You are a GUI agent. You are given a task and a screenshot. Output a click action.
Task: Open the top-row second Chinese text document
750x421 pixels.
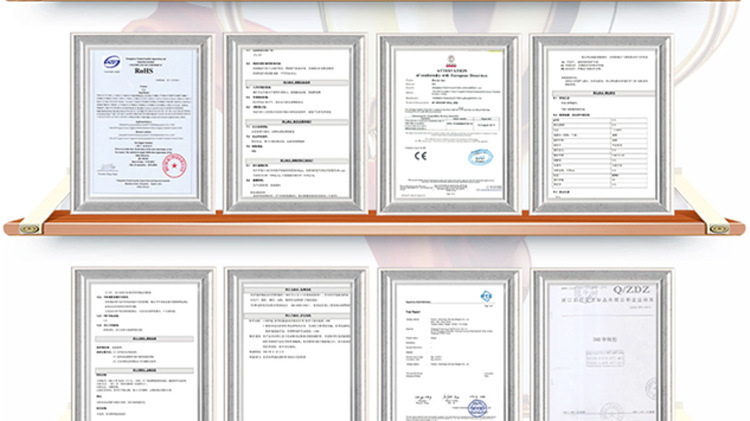point(296,123)
